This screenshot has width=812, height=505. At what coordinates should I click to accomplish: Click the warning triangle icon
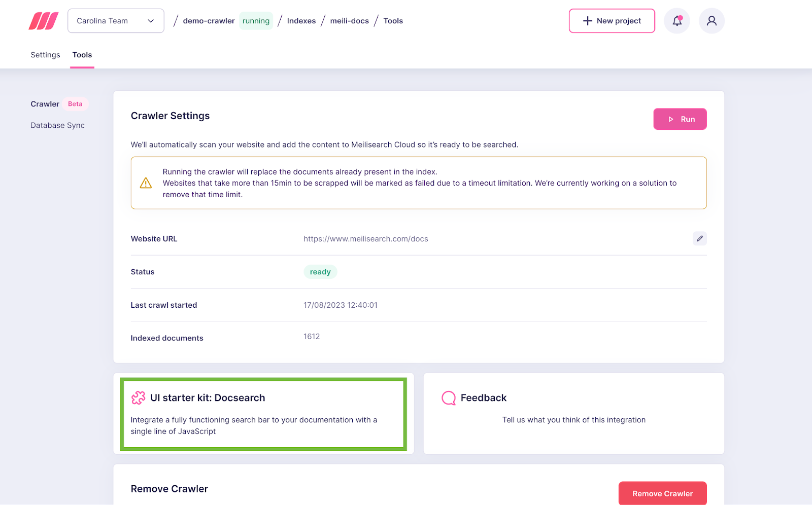(146, 183)
